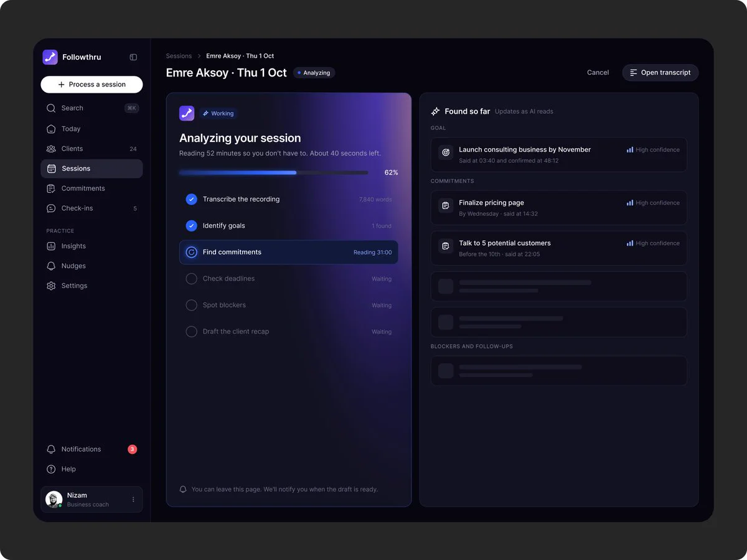This screenshot has width=747, height=560.
Task: Open the Finalize pricing page commitment card
Action: coord(559,208)
